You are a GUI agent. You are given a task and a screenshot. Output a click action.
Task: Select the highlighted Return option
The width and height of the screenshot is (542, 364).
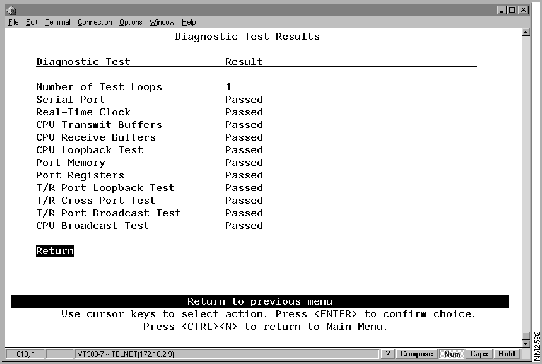pyautogui.click(x=55, y=251)
